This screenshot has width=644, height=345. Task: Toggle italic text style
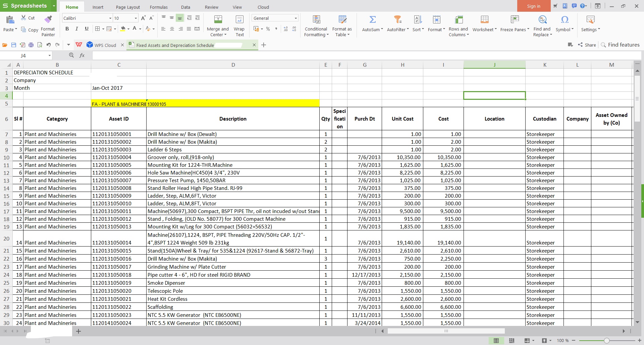[77, 29]
